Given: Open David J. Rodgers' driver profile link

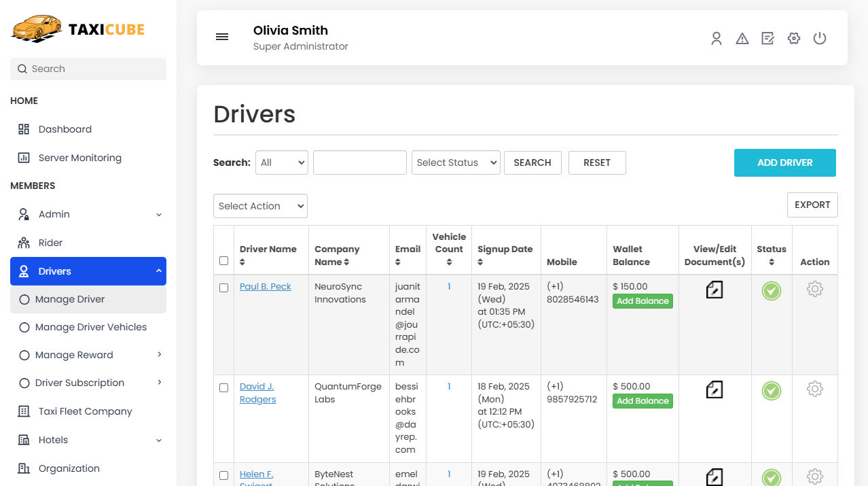Looking at the screenshot, I should click(x=257, y=392).
